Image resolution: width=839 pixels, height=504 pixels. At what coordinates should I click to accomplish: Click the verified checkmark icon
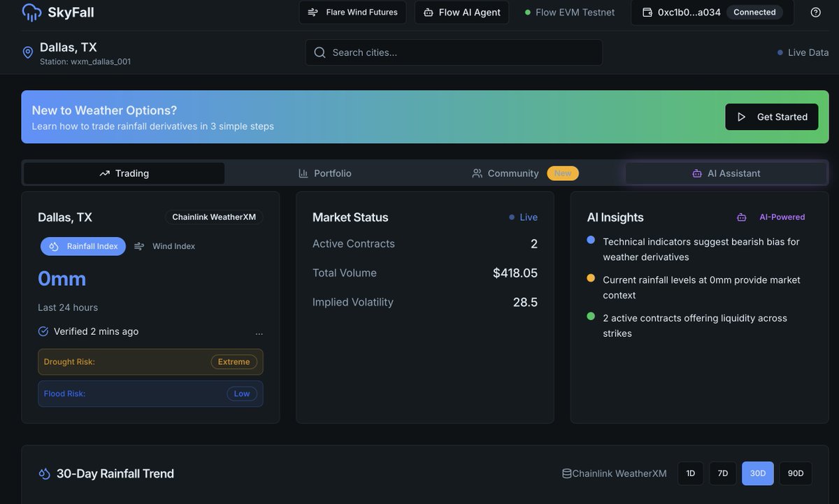pos(43,331)
